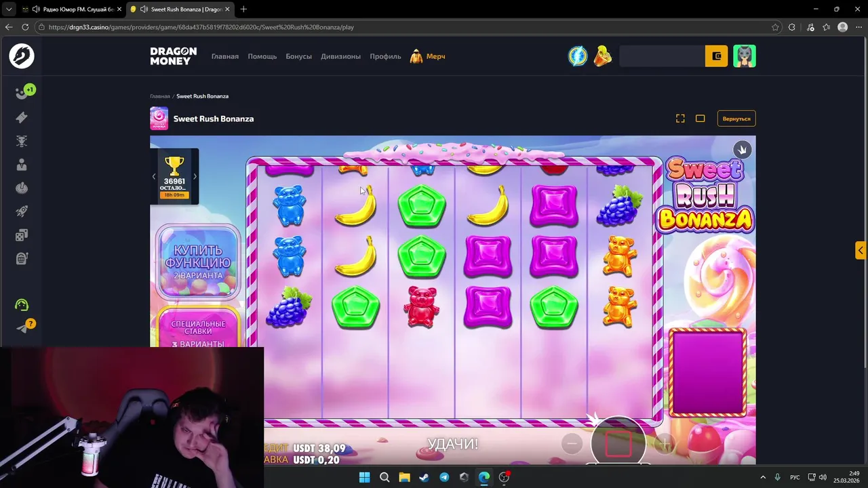Viewport: 868px width, 488px height.
Task: Open Мерч store link
Action: pyautogui.click(x=427, y=56)
